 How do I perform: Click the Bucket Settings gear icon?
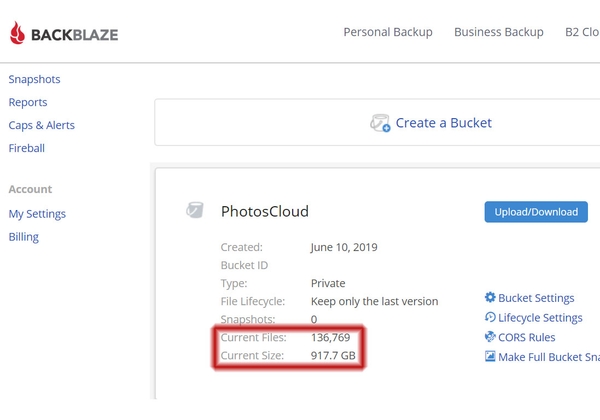point(490,297)
